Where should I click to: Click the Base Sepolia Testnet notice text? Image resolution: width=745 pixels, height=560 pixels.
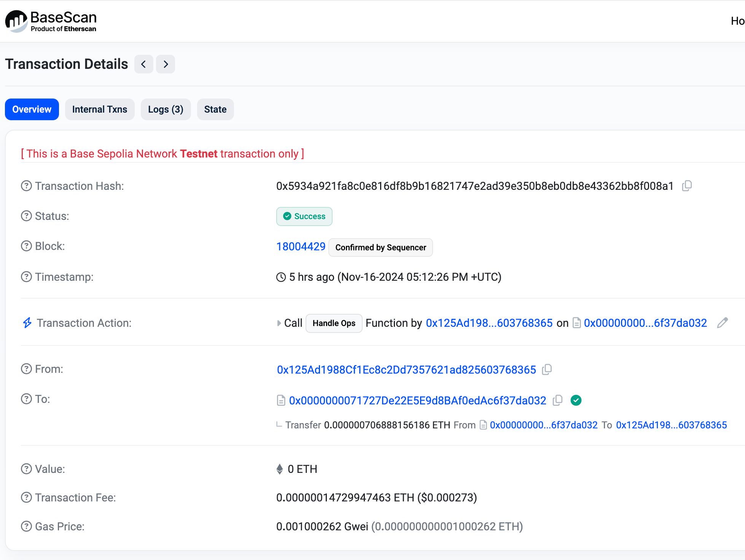[x=162, y=154]
